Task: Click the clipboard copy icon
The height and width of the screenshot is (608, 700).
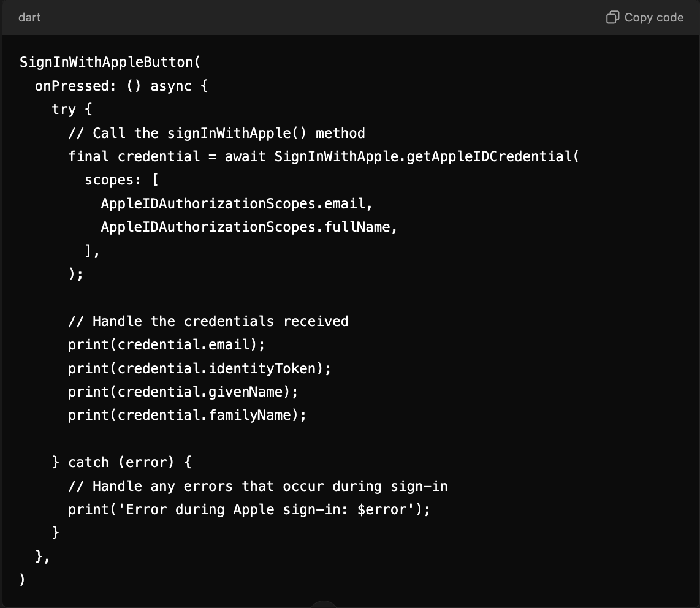Action: 612,17
